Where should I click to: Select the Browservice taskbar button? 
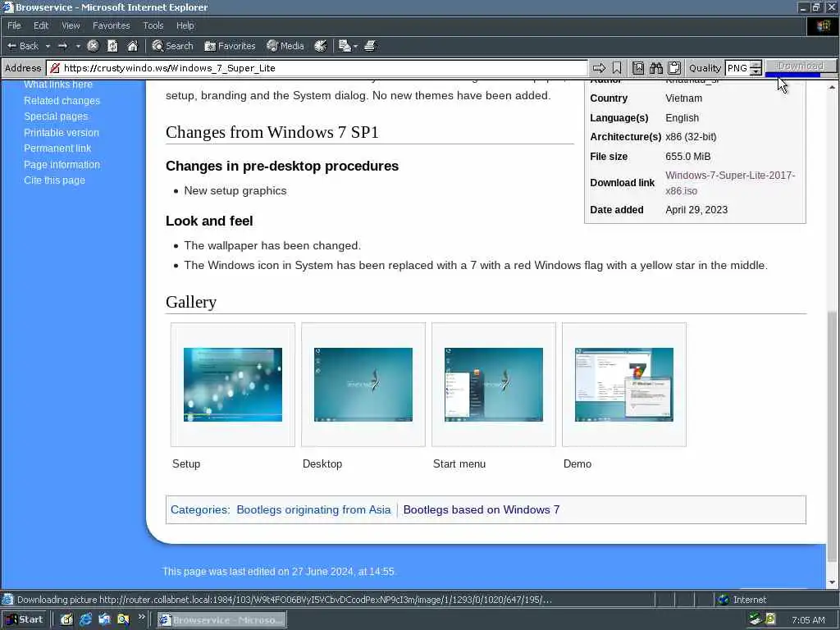(221, 620)
